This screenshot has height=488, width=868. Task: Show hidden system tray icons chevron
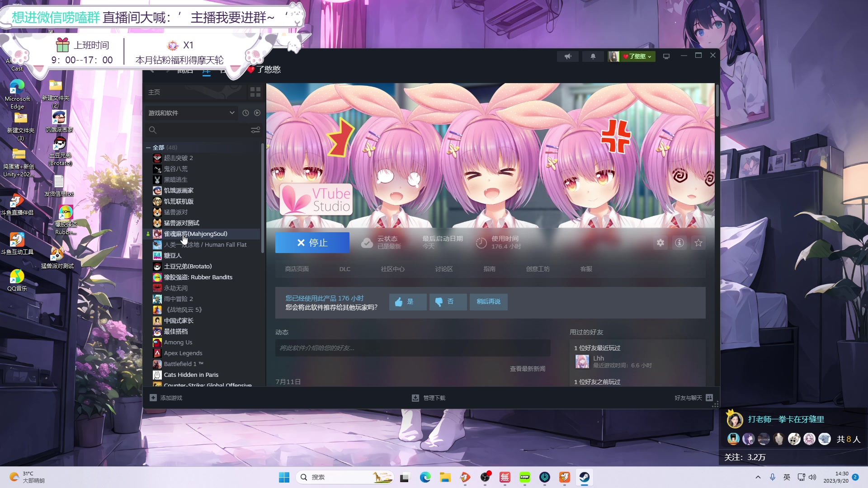tap(758, 477)
